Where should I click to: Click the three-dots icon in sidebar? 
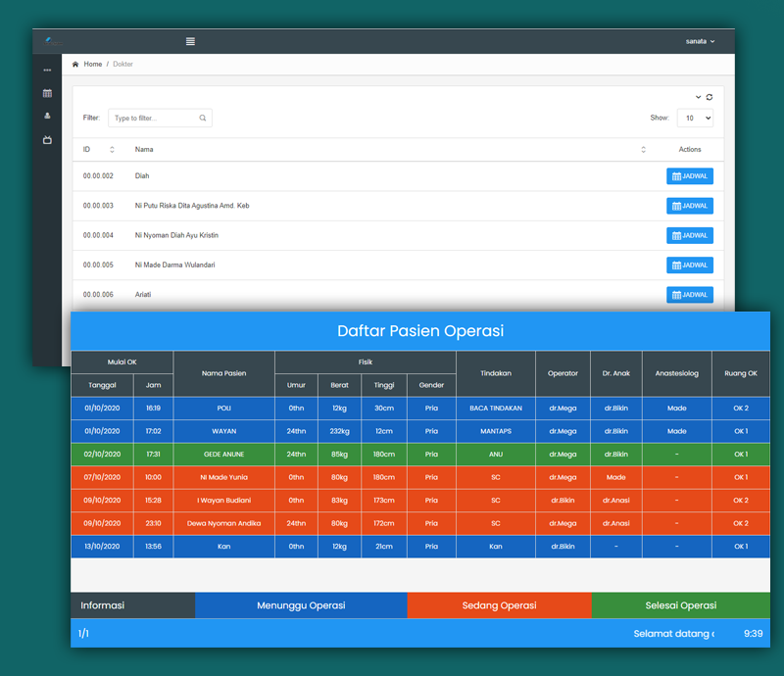(x=47, y=70)
